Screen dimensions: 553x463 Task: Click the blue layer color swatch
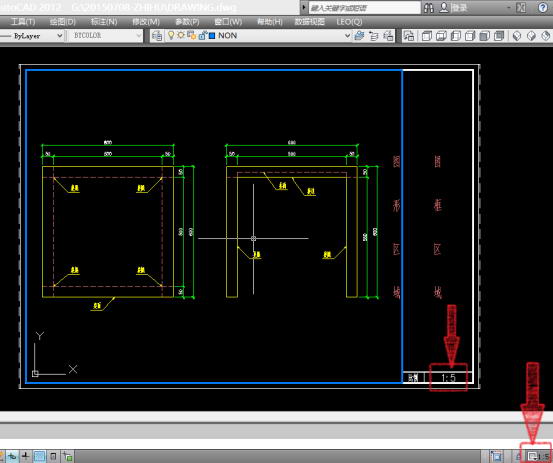(212, 36)
